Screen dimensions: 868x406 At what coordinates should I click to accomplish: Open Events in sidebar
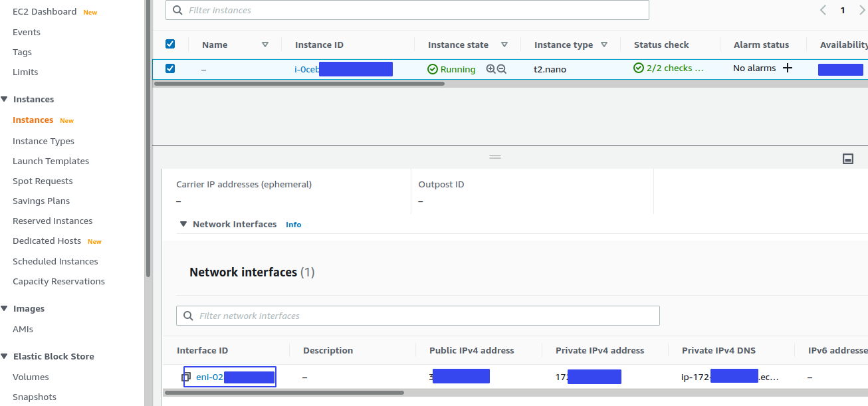click(x=27, y=32)
